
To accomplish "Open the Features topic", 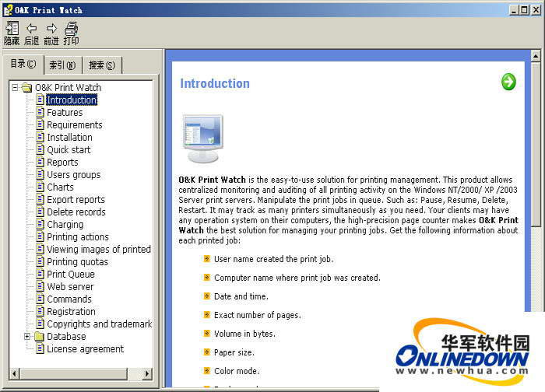I will [x=65, y=112].
